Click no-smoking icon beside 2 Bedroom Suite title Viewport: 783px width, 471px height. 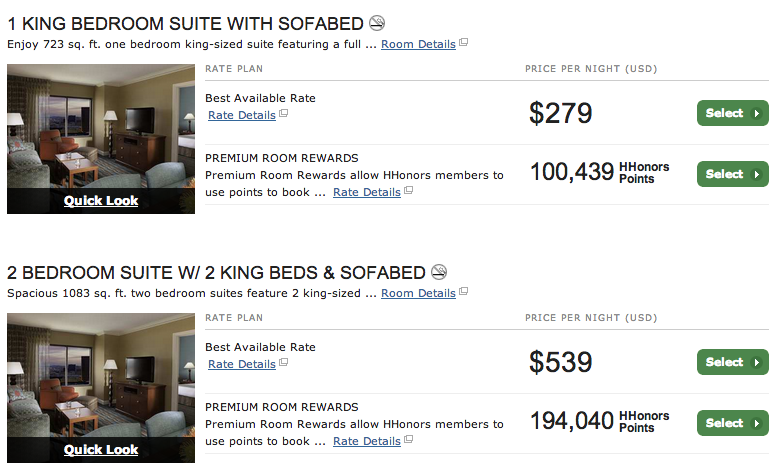coord(438,272)
